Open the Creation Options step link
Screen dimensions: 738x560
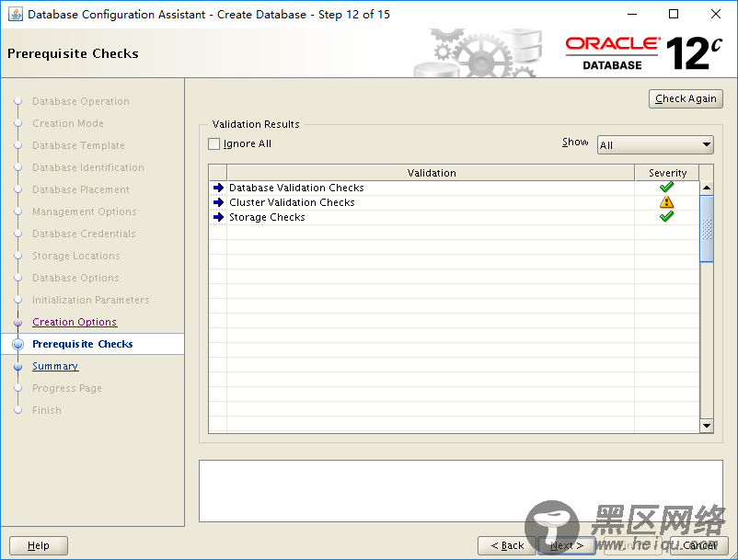75,322
